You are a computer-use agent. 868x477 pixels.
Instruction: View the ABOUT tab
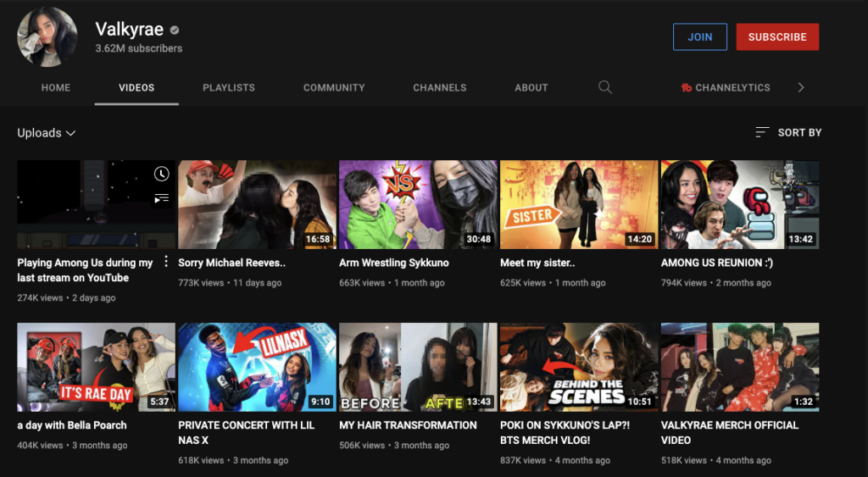click(531, 87)
